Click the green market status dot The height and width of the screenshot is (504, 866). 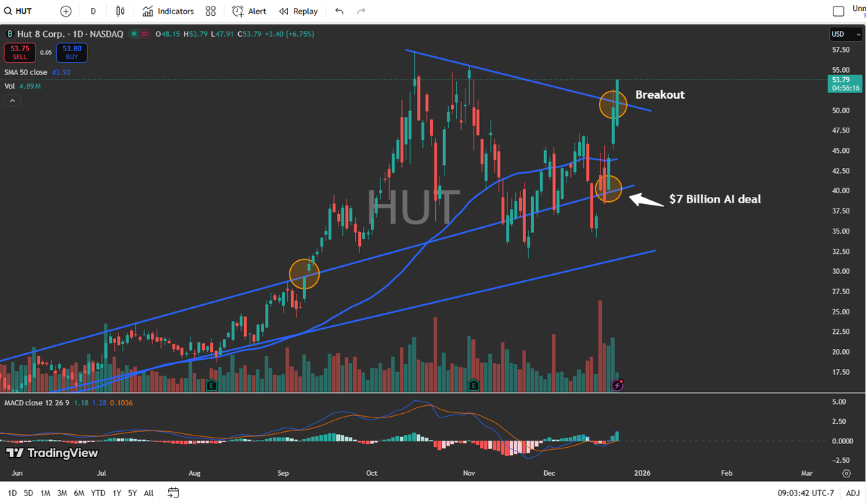[x=133, y=34]
